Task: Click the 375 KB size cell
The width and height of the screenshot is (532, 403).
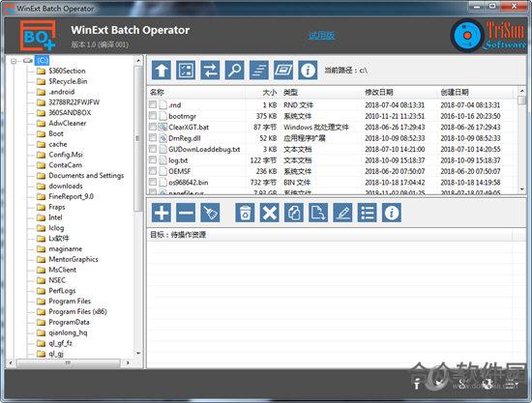Action: [266, 116]
